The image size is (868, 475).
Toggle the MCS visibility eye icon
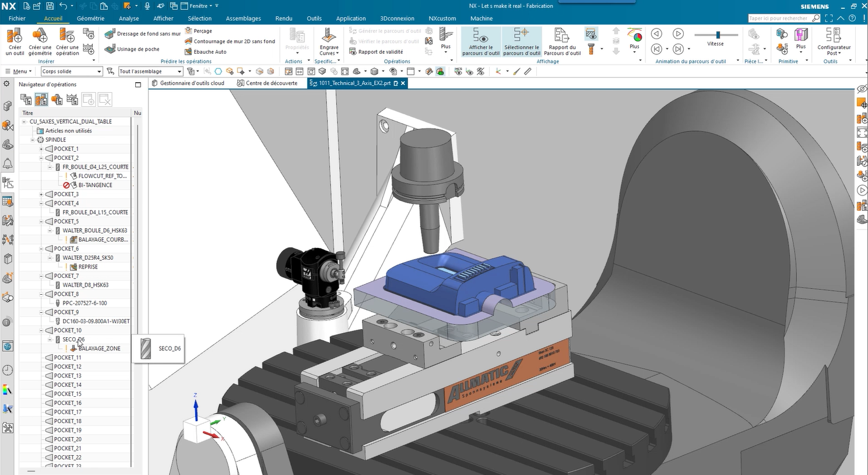coord(459,71)
